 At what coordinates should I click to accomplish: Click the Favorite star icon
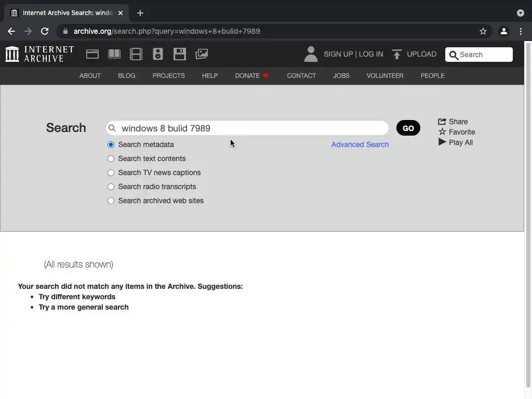[442, 131]
